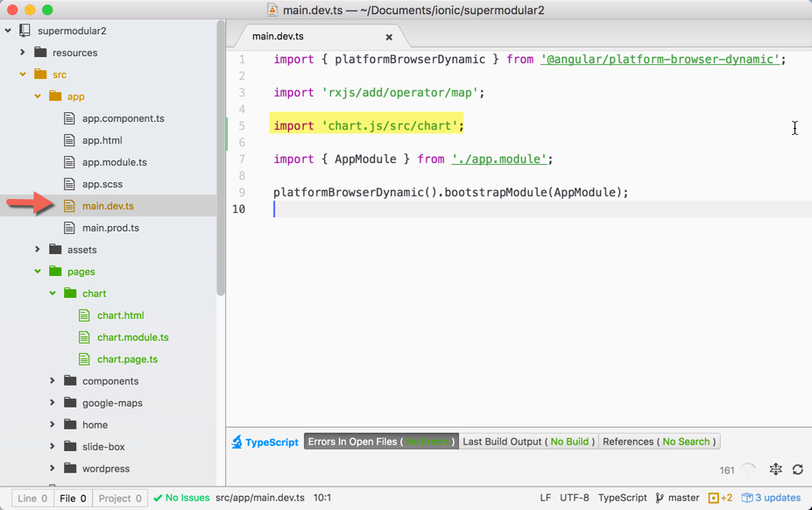Screen dimensions: 812x510
Task: Click the File 0 linter scope button
Action: tap(73, 498)
